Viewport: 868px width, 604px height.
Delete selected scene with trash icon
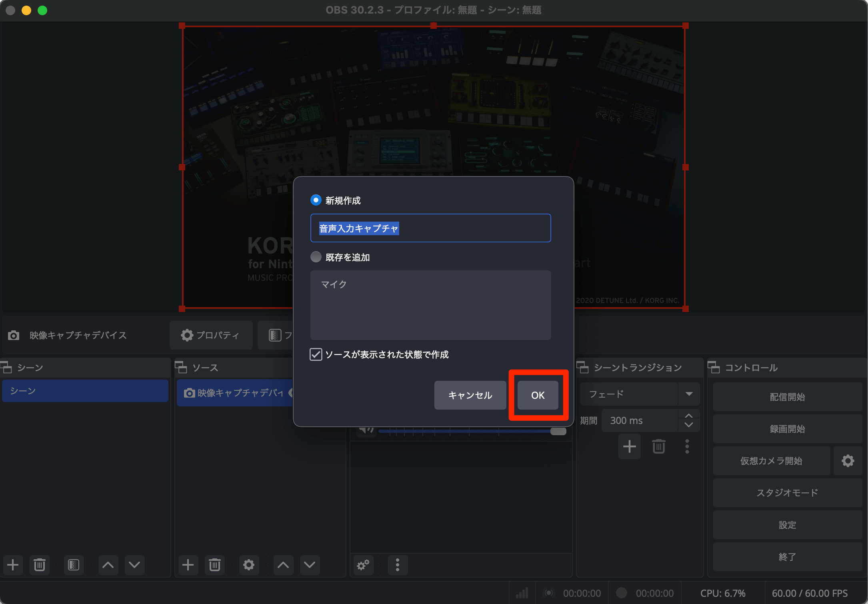tap(40, 565)
